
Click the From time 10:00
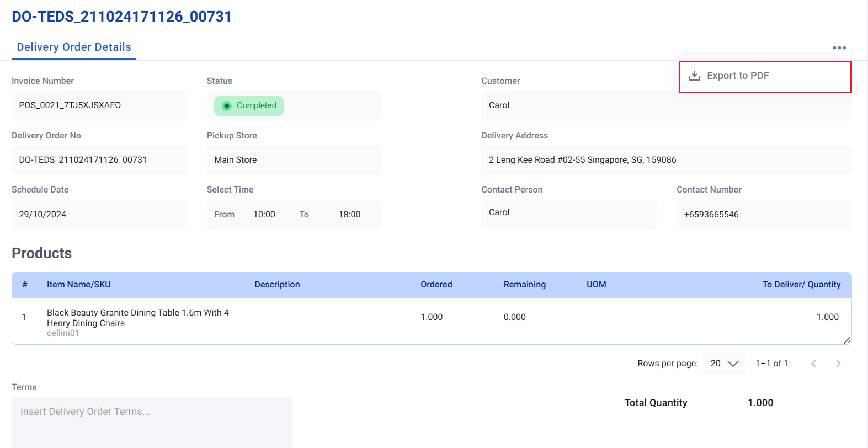[264, 215]
